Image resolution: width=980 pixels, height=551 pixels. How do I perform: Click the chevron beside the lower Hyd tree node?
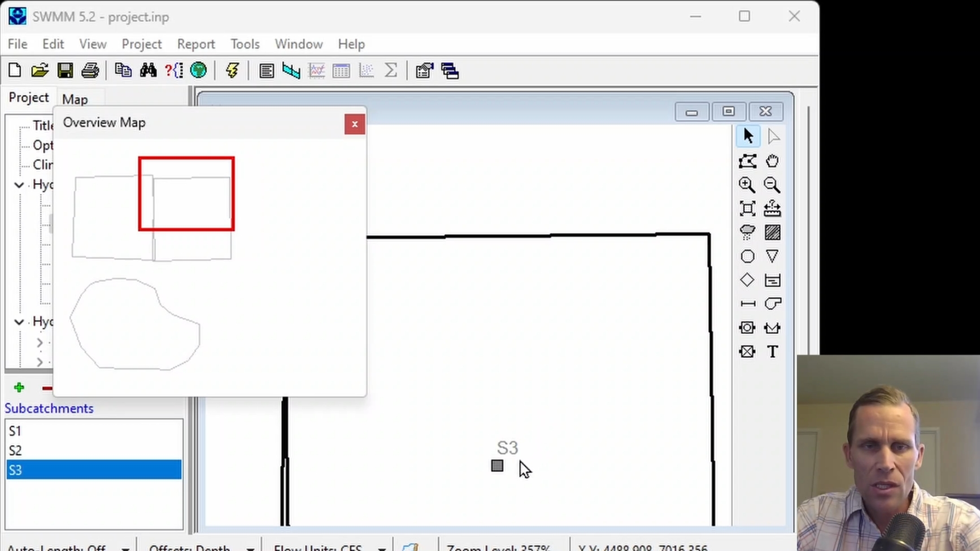tap(19, 322)
